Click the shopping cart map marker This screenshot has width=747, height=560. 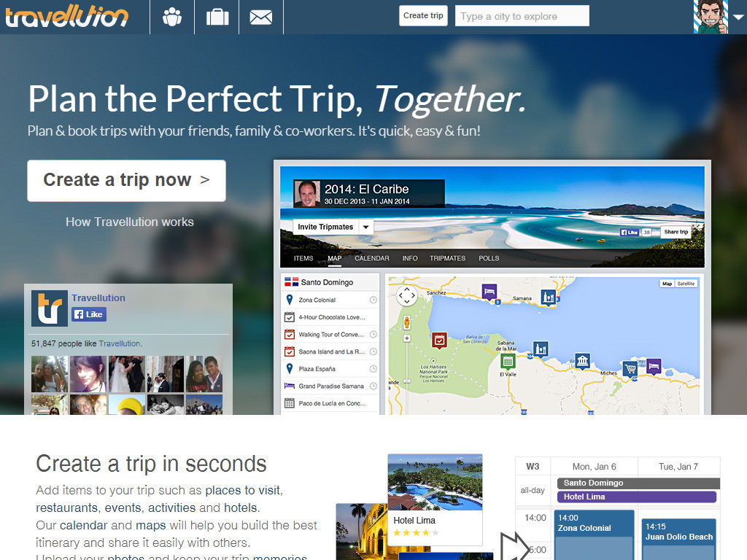[630, 368]
